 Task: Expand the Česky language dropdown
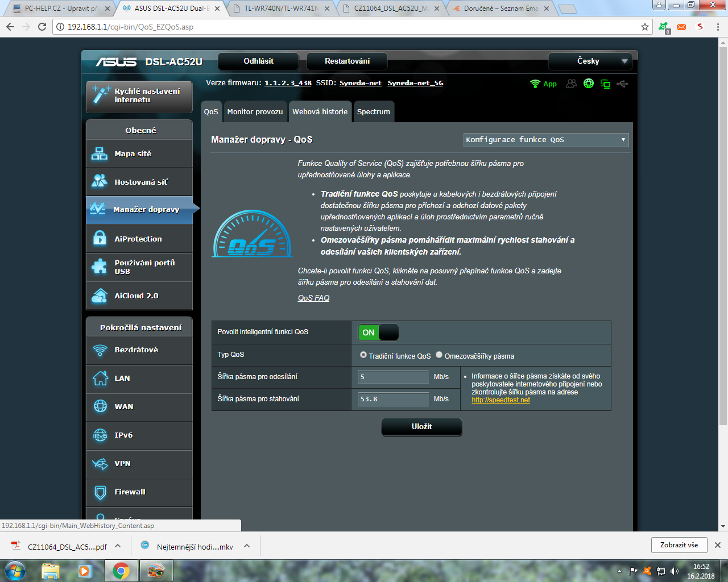point(590,61)
